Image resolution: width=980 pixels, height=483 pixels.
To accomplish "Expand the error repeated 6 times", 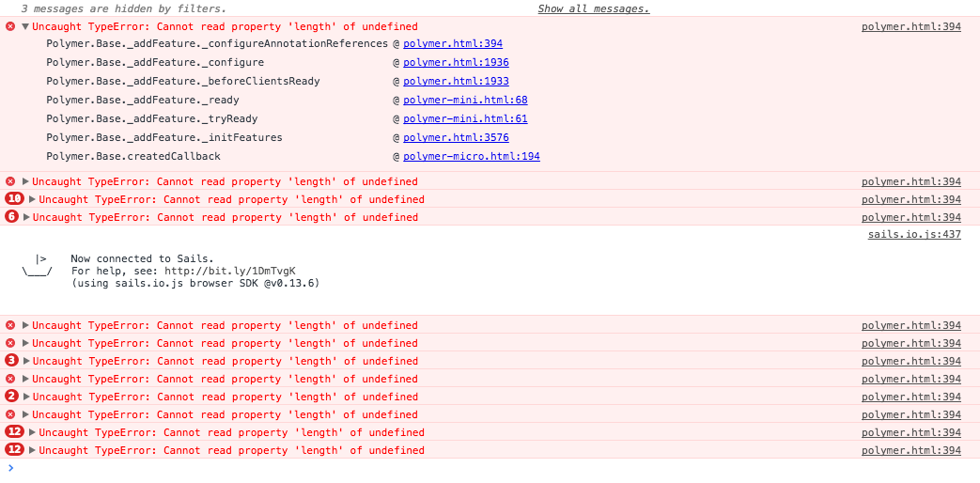I will click(26, 217).
